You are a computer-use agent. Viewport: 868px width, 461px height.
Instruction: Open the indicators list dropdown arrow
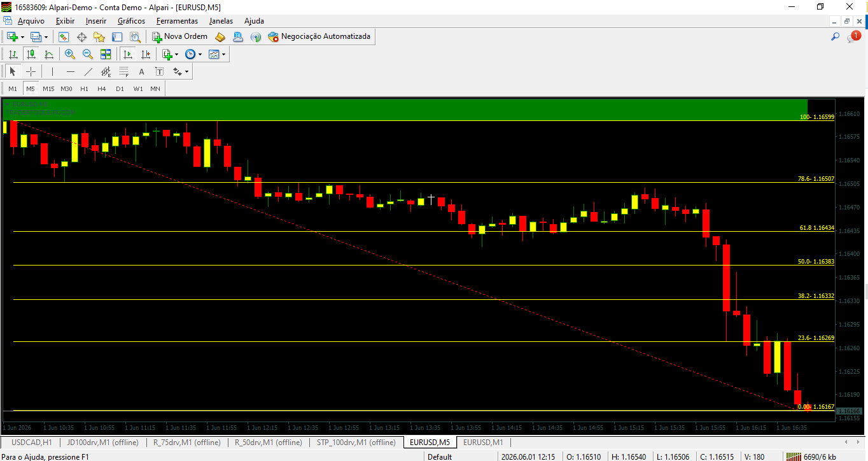pos(177,54)
